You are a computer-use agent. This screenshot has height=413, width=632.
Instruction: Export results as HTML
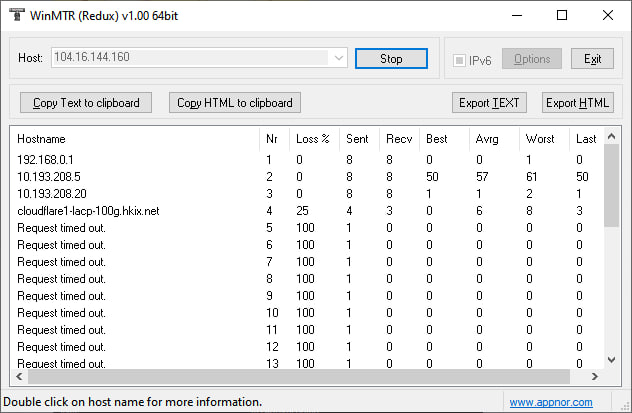point(577,103)
